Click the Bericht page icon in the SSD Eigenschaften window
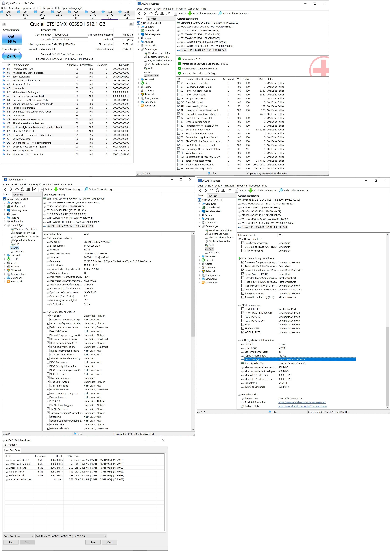Image resolution: width=392 pixels, height=554 pixels. [237, 191]
